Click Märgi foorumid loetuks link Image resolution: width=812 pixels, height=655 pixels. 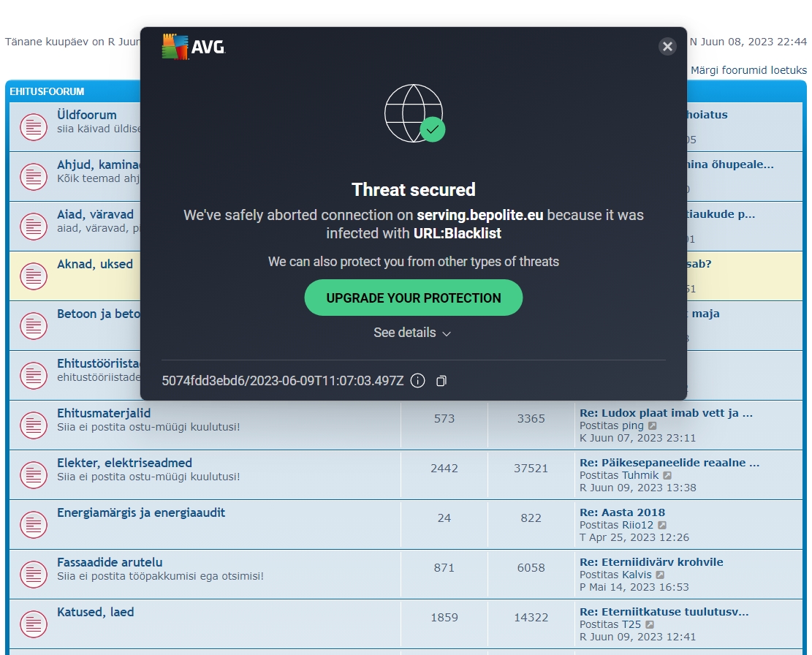tap(748, 70)
